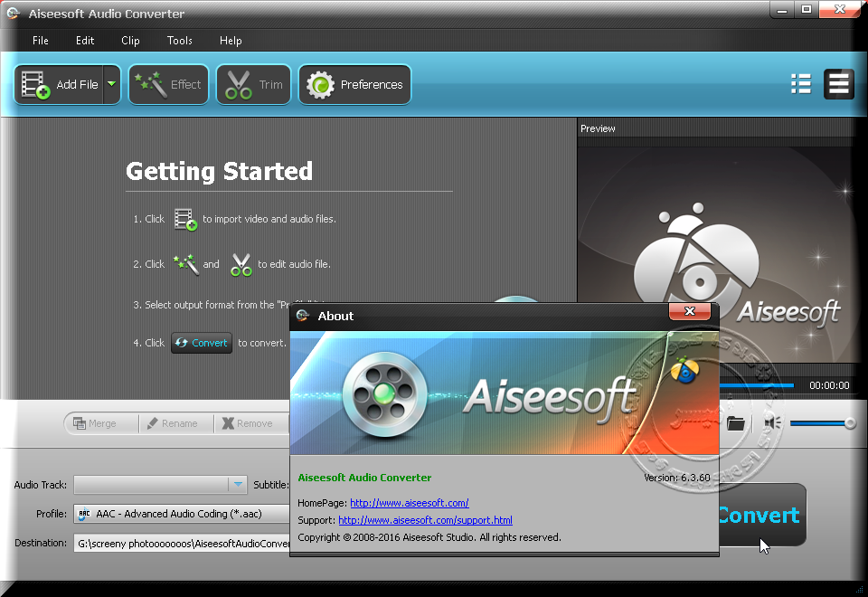This screenshot has height=597, width=868.
Task: Open Preferences
Action: coord(354,85)
